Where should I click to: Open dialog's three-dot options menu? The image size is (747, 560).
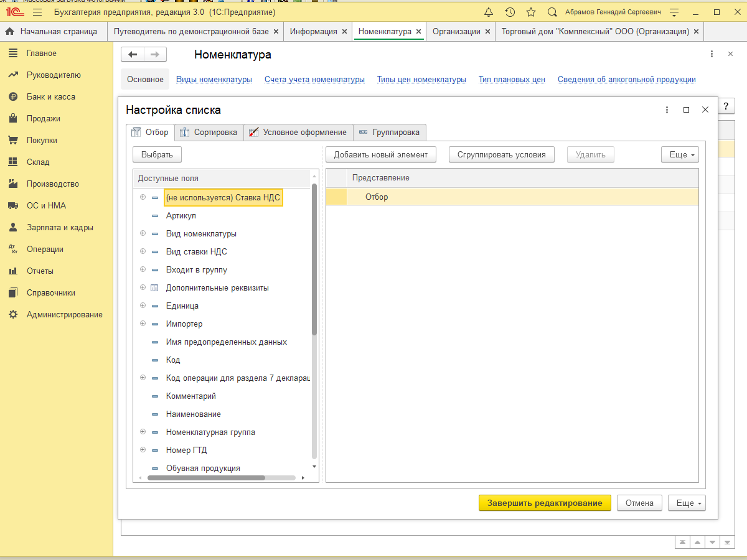(x=667, y=110)
